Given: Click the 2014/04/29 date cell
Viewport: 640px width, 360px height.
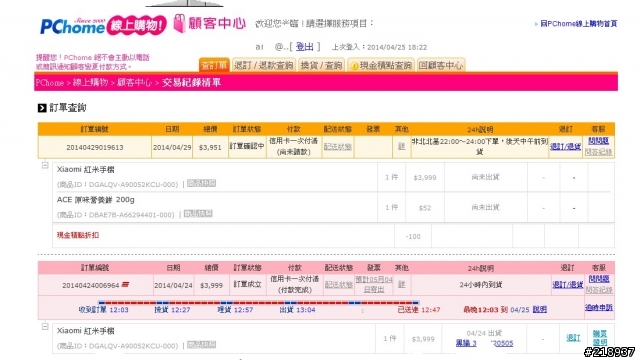Looking at the screenshot, I should [172, 147].
